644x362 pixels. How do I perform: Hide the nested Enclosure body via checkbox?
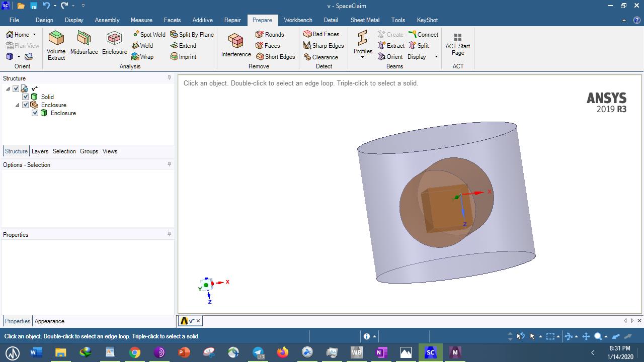pyautogui.click(x=35, y=113)
